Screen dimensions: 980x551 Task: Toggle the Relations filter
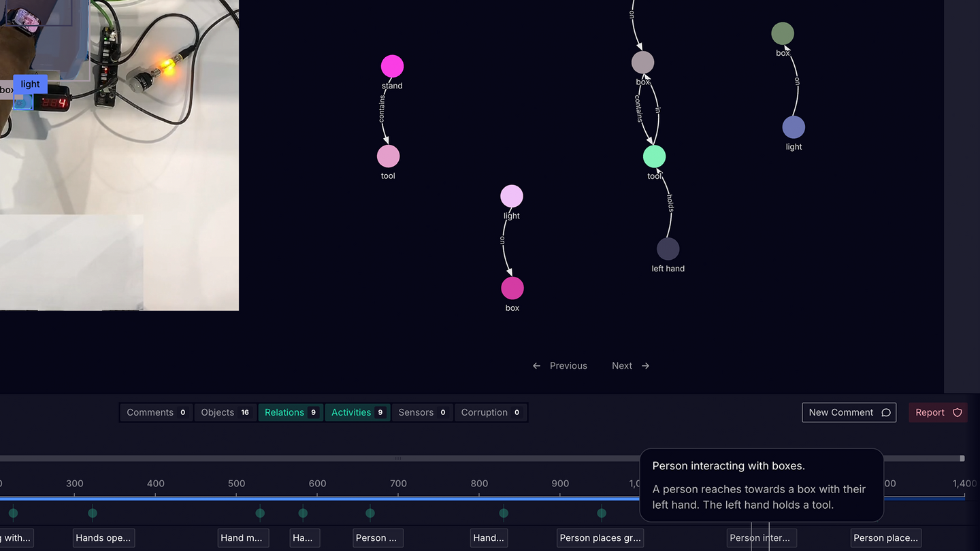(291, 412)
